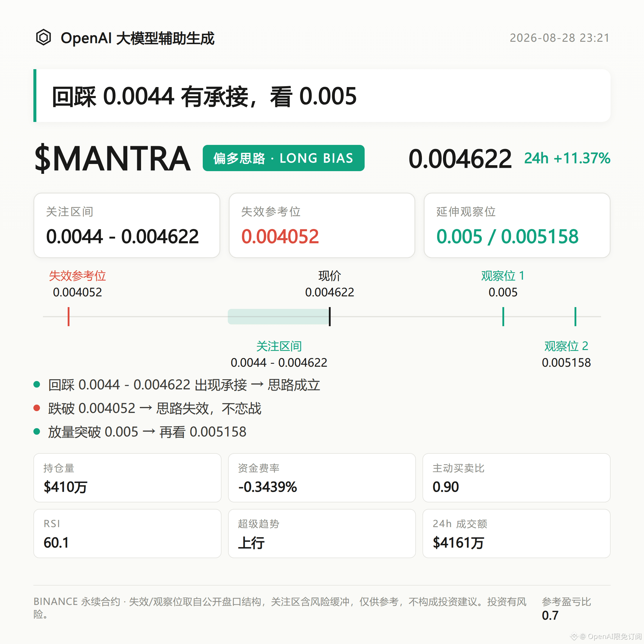Open the 24h 成交额 card showing $4161万
The image size is (644, 644).
(x=516, y=533)
